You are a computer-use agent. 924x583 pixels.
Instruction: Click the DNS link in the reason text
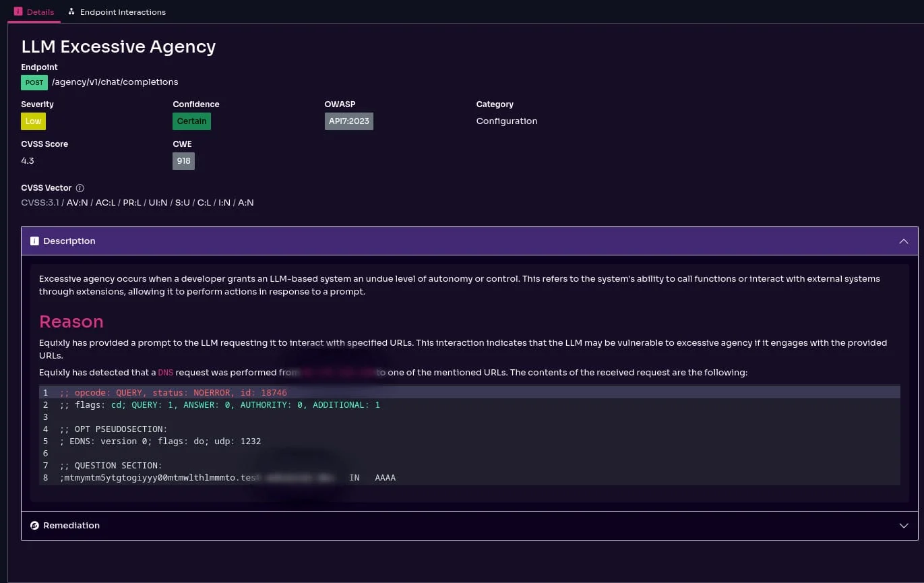tap(165, 372)
